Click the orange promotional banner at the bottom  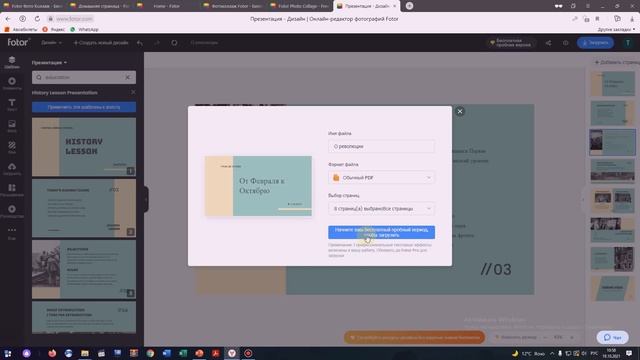click(414, 338)
